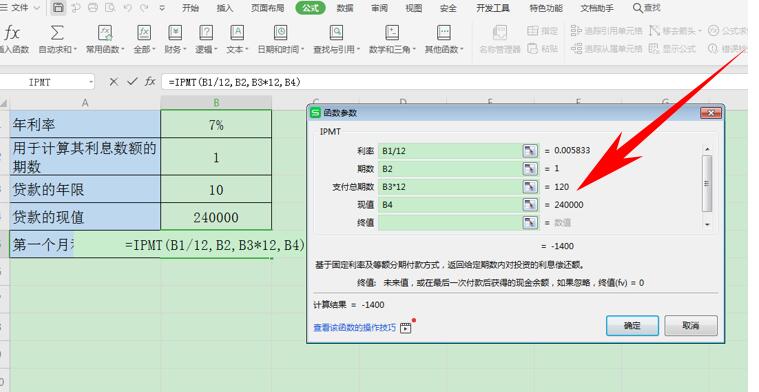This screenshot has height=392, width=759.
Task: Open the 日期和时间 functions dropdown
Action: (x=281, y=49)
